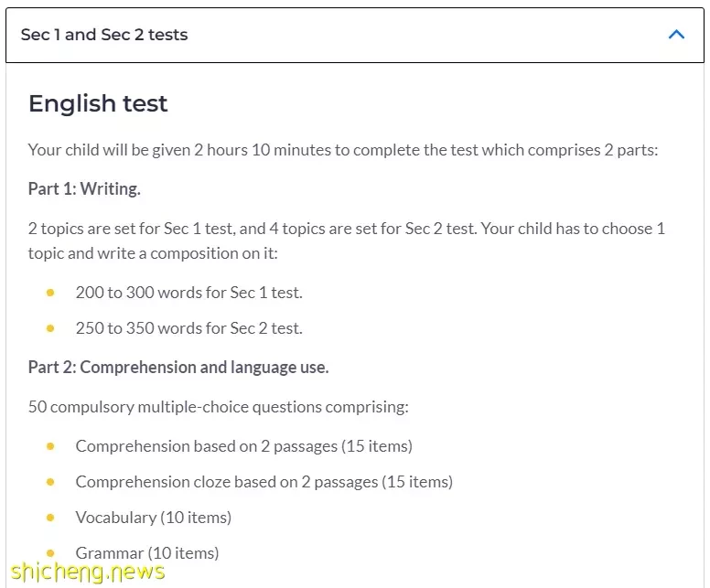
Task: Click the Part 2: Comprehension and language use heading
Action: [178, 367]
